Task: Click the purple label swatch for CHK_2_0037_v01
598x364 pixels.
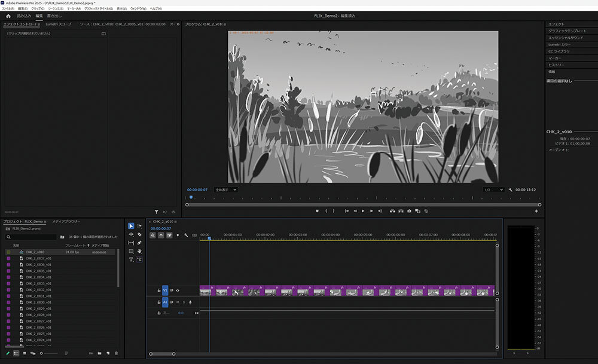Action: click(x=8, y=258)
